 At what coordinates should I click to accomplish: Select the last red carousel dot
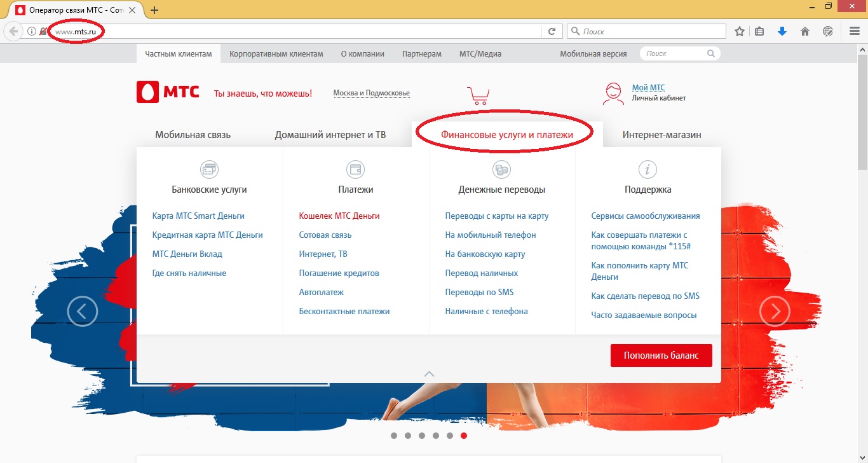(464, 436)
